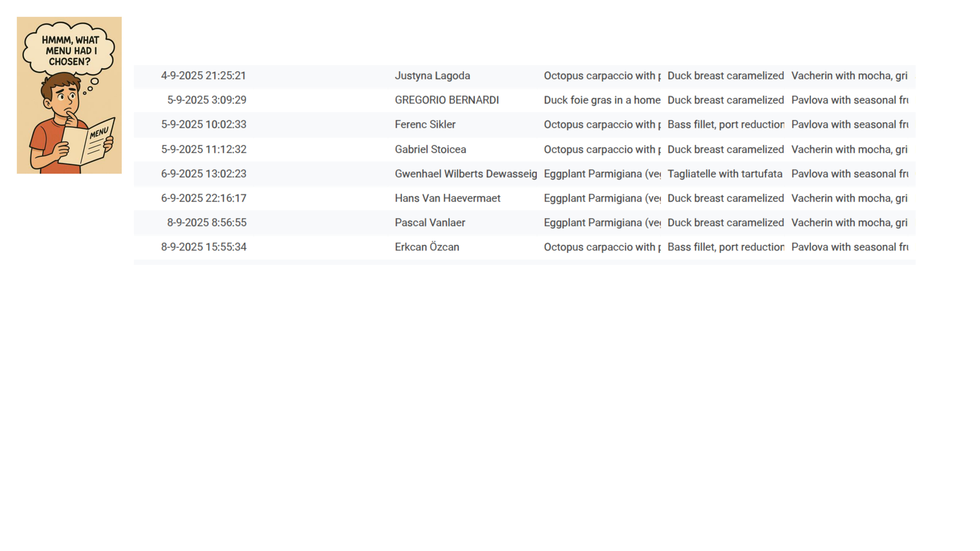Select Tagliatelle with tartufata main course cell
Viewport: 980px width, 551px height.
pyautogui.click(x=725, y=174)
